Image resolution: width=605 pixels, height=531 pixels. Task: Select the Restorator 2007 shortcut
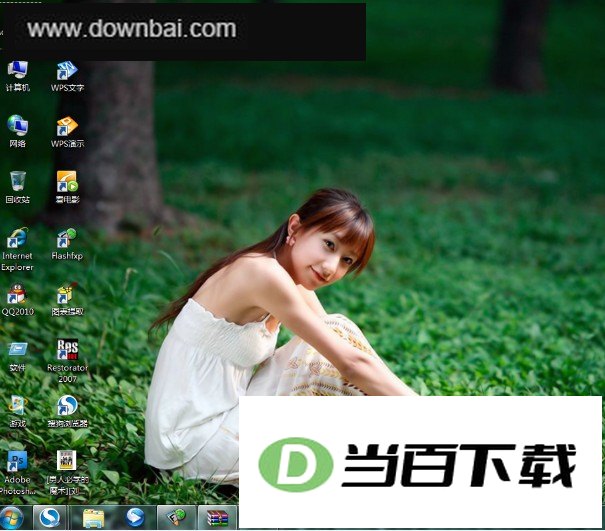click(x=67, y=361)
